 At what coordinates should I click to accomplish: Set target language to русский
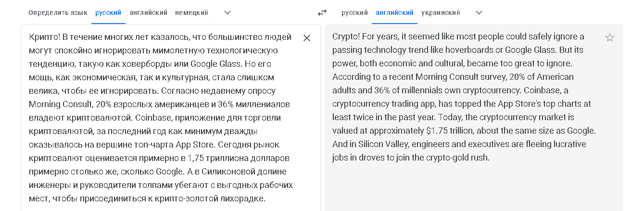[354, 12]
